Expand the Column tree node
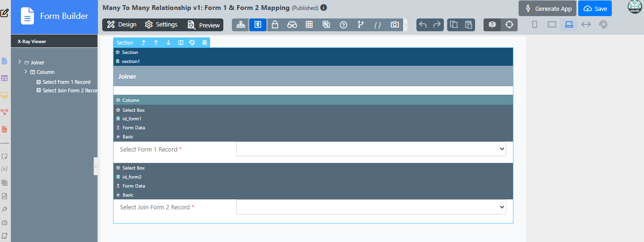This screenshot has width=644, height=242. (26, 72)
